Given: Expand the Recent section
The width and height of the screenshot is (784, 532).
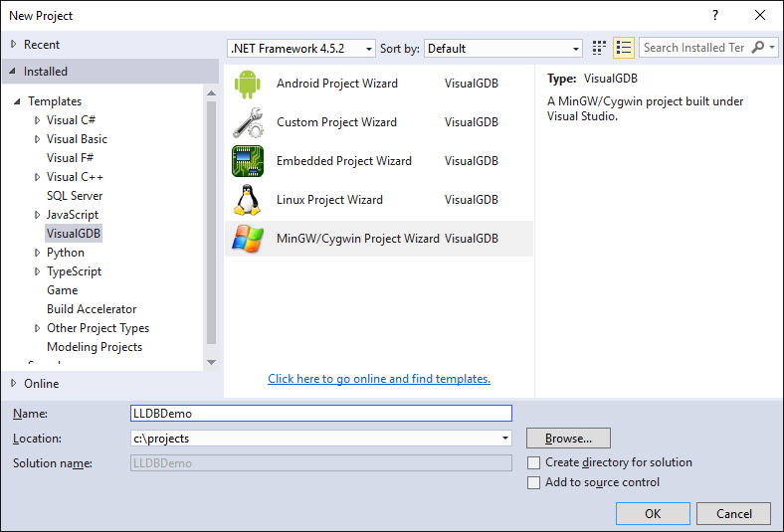Looking at the screenshot, I should [x=14, y=45].
